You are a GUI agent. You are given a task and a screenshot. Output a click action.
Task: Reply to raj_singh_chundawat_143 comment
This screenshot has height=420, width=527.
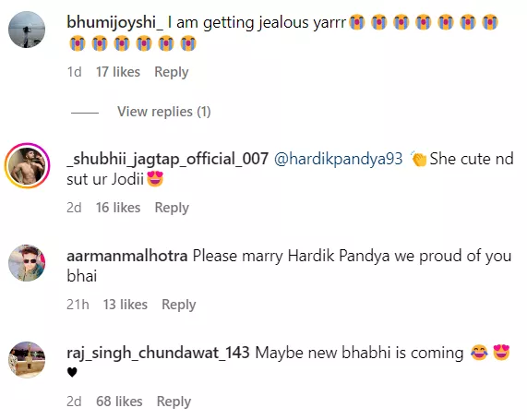point(174,402)
